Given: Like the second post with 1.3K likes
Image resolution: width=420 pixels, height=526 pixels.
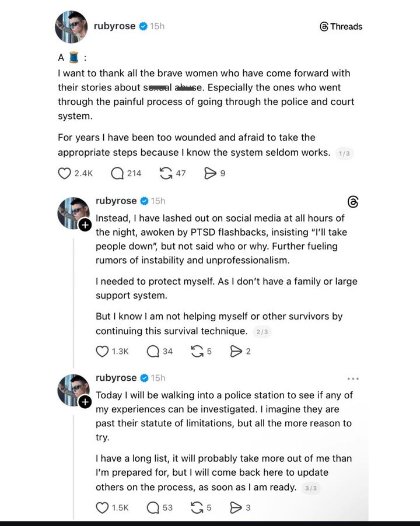Looking at the screenshot, I should coord(102,351).
